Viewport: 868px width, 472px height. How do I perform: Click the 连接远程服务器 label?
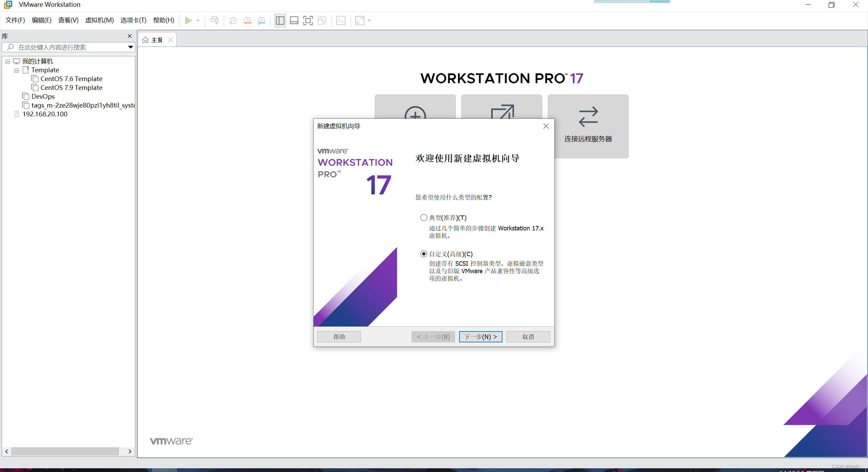pyautogui.click(x=588, y=139)
